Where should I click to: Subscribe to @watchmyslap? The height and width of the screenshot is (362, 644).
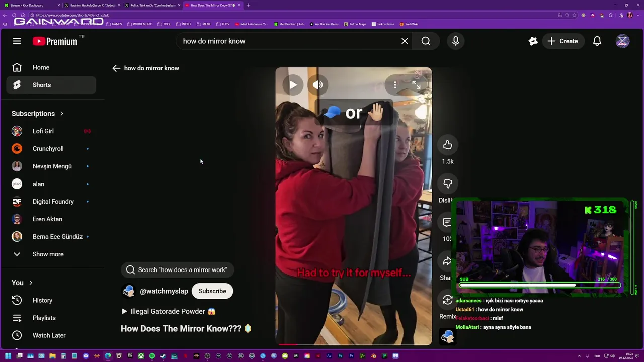pos(212,291)
